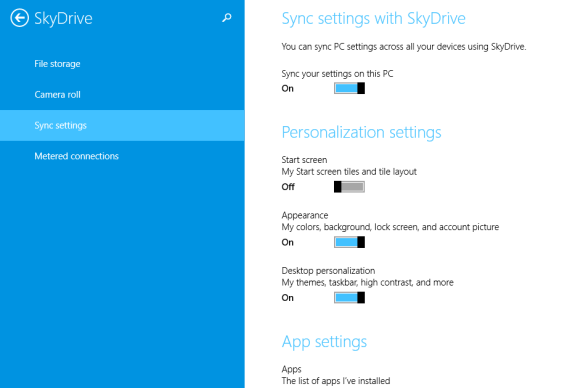Screen dimensions: 580x388
Task: Click the Start screen label
Action: 304,160
